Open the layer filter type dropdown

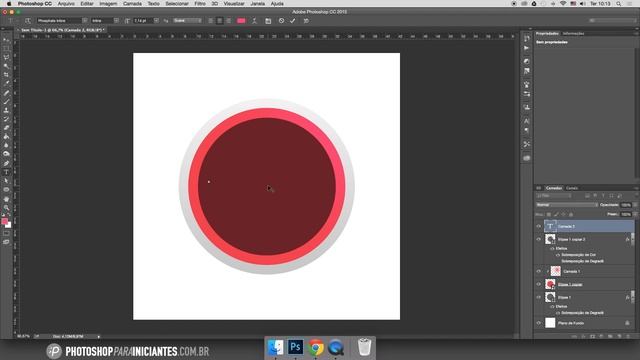(x=554, y=196)
